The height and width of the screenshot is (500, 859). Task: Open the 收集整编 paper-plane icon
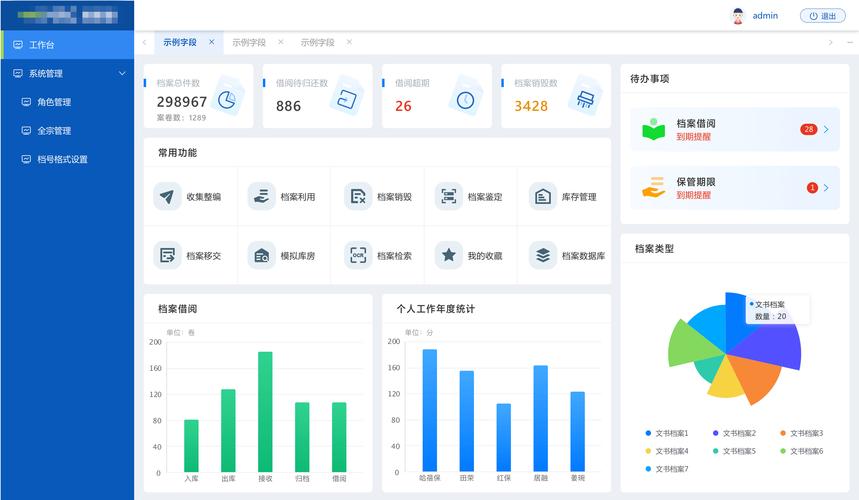(167, 196)
